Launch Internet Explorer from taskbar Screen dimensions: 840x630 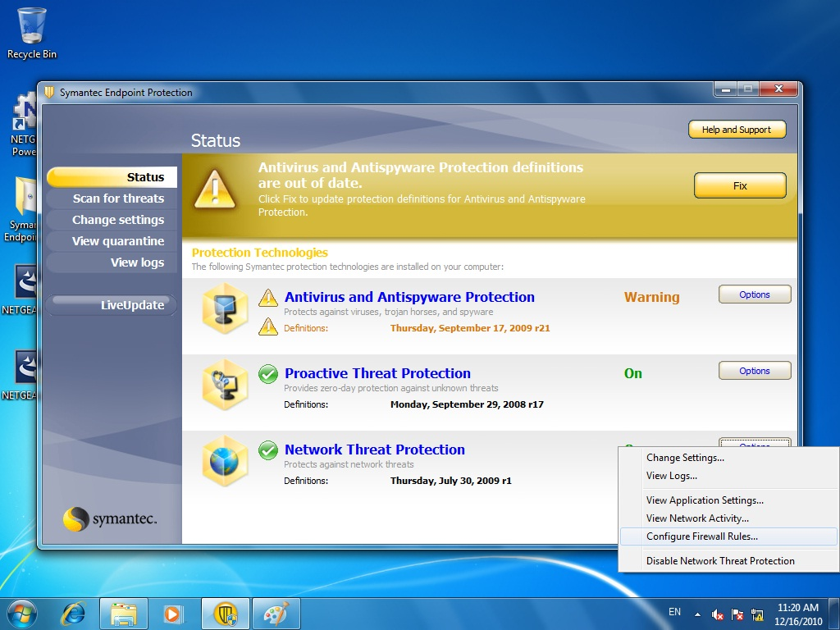coord(73,614)
